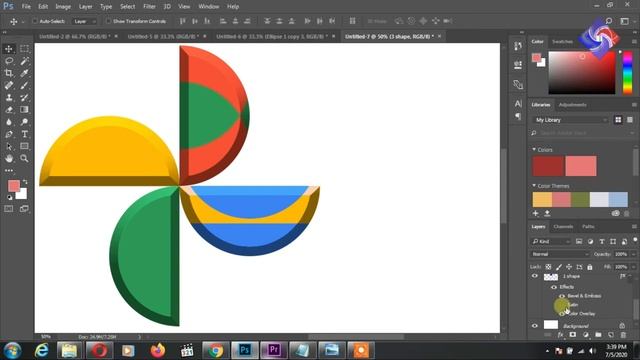Click the foreground color swatch in toolbar
The image size is (640, 360).
click(13, 186)
